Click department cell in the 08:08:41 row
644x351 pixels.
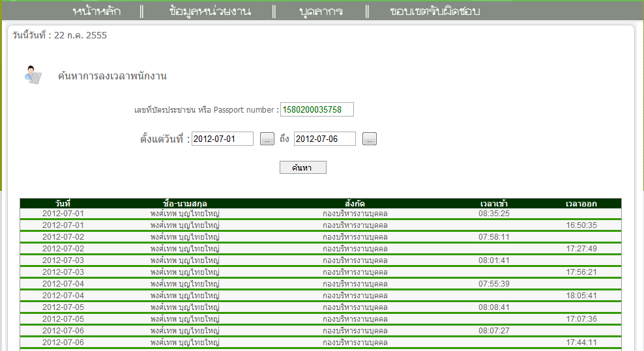tap(355, 307)
